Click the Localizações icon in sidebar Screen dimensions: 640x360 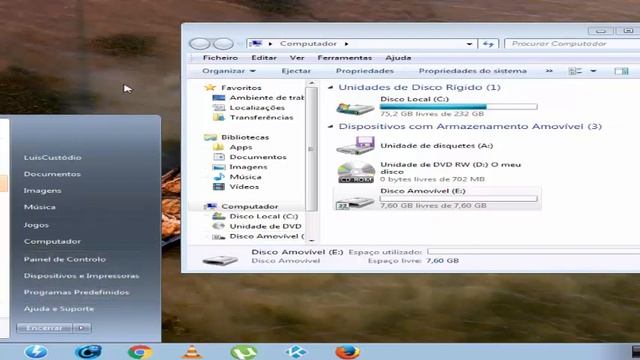coord(218,108)
